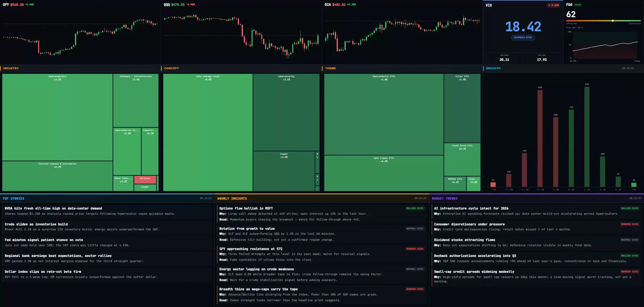
Task: Select the THEME panel heading
Action: (x=330, y=68)
